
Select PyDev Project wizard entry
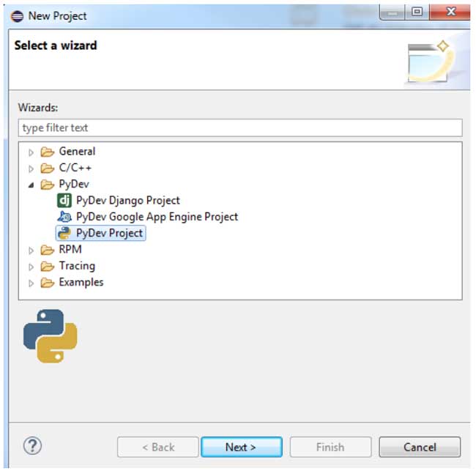(x=110, y=234)
